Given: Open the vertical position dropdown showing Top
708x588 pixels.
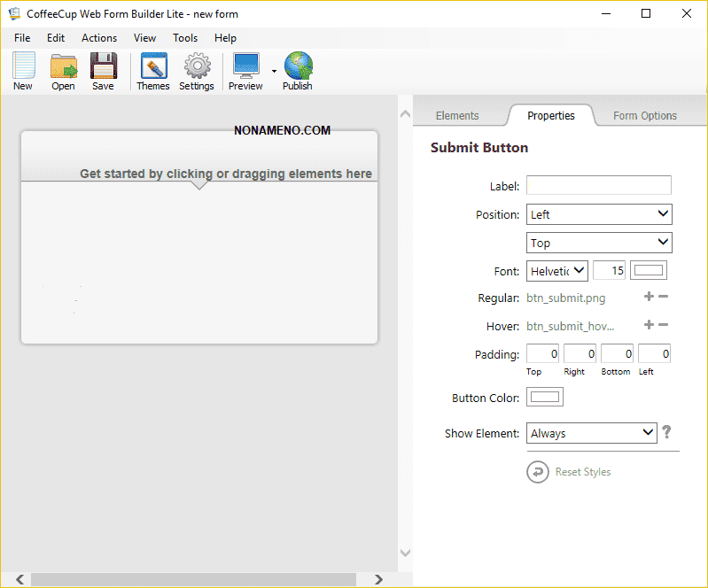Looking at the screenshot, I should coord(599,243).
